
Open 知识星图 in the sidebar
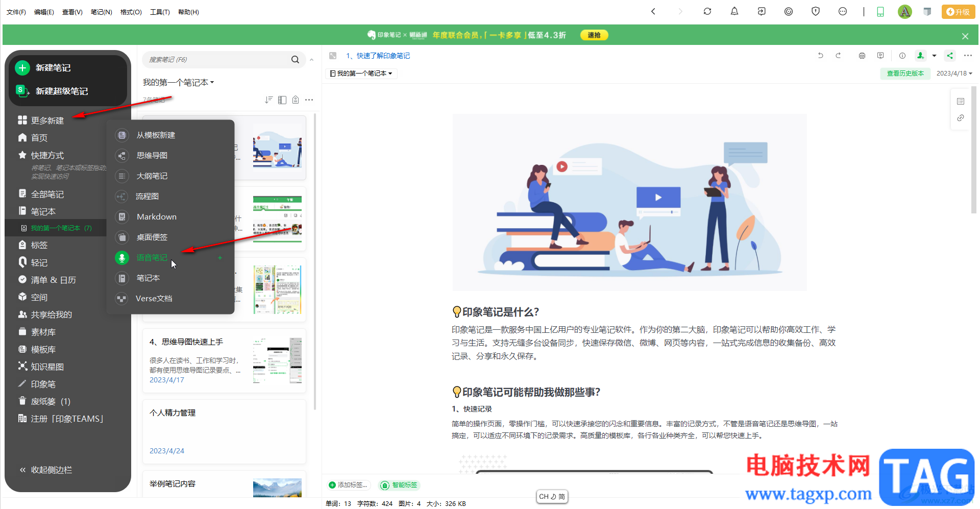(47, 367)
